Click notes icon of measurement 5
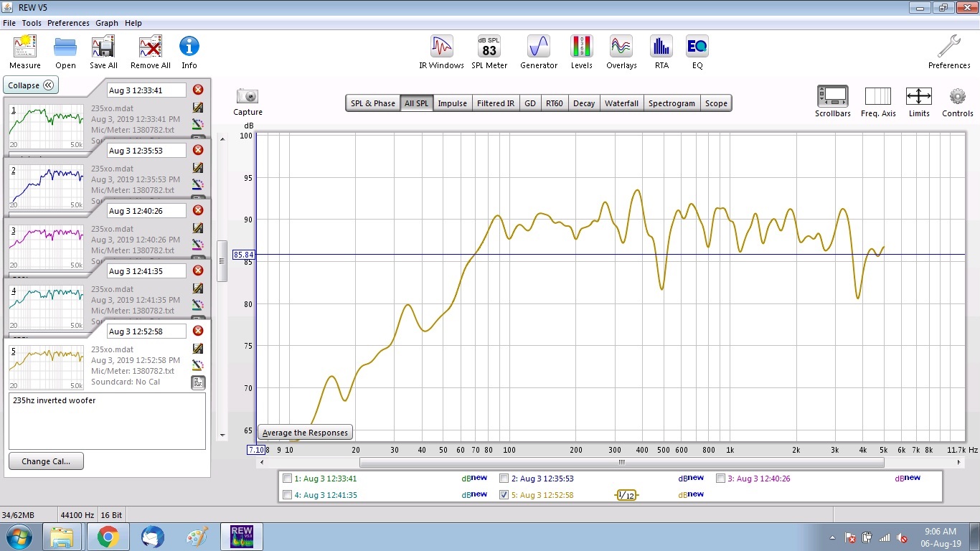Screen dimensions: 980x551 (x=198, y=382)
